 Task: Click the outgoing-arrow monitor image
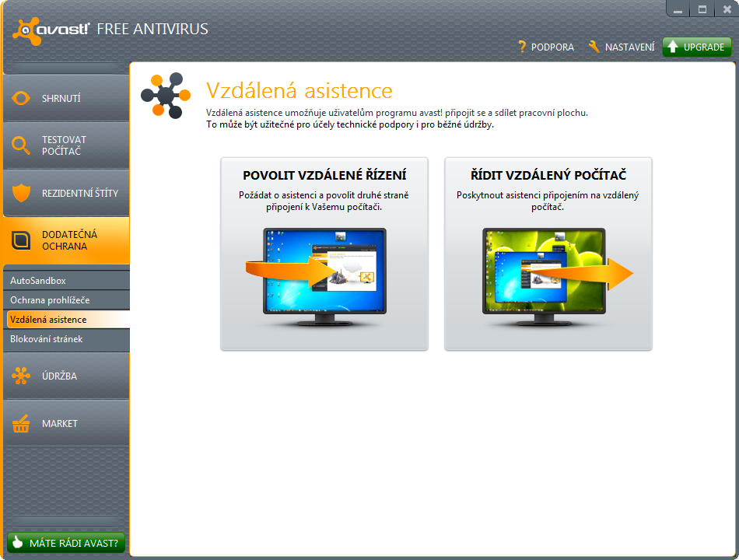[558, 277]
